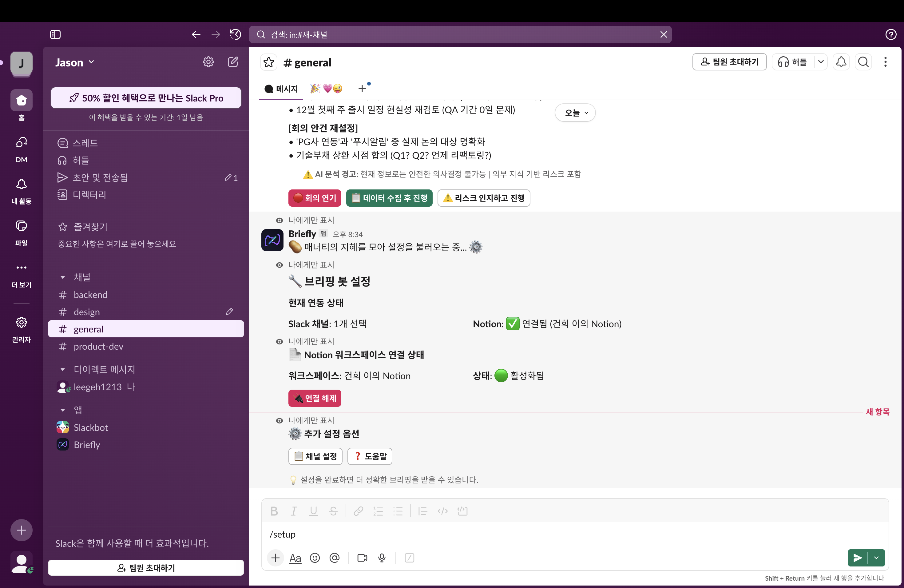Image resolution: width=904 pixels, height=588 pixels.
Task: Click the 연결 해제 button
Action: coord(315,398)
